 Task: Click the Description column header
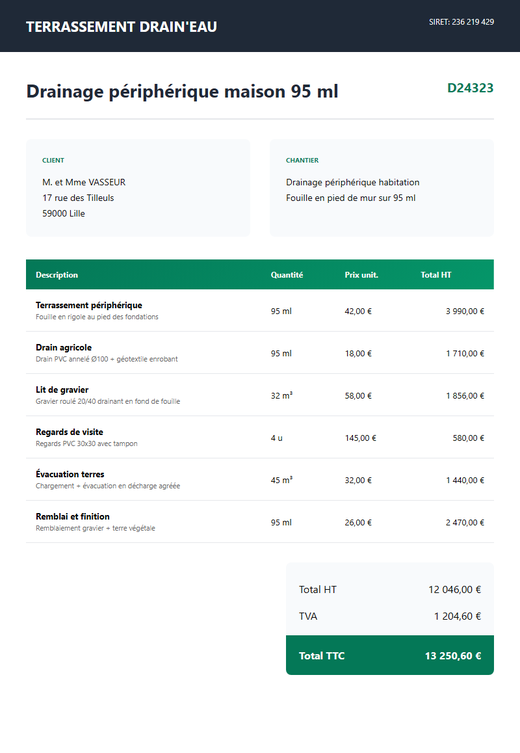pyautogui.click(x=57, y=275)
